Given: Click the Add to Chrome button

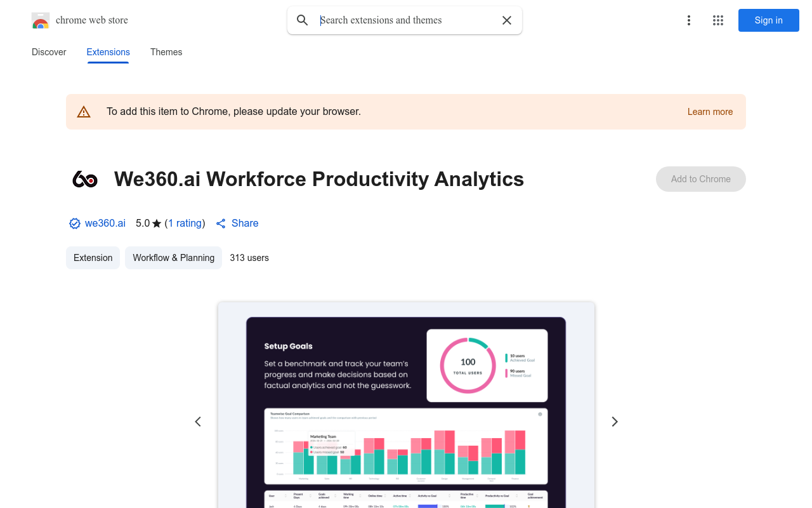Looking at the screenshot, I should click(701, 179).
